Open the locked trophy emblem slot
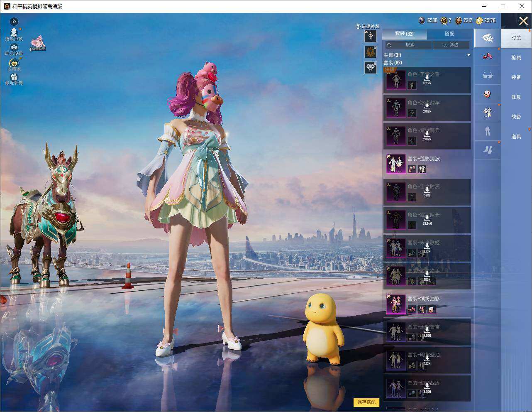The width and height of the screenshot is (532, 412). 371,51
